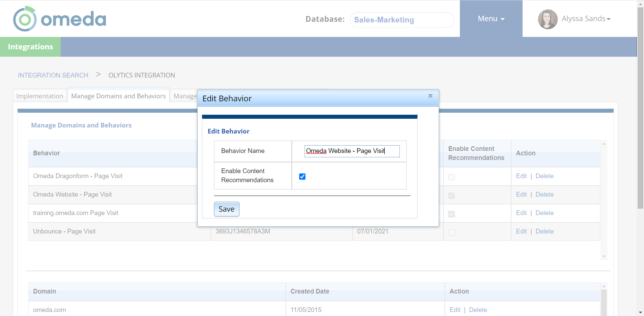Switch to the Implementation tab
The height and width of the screenshot is (316, 644).
tap(40, 96)
